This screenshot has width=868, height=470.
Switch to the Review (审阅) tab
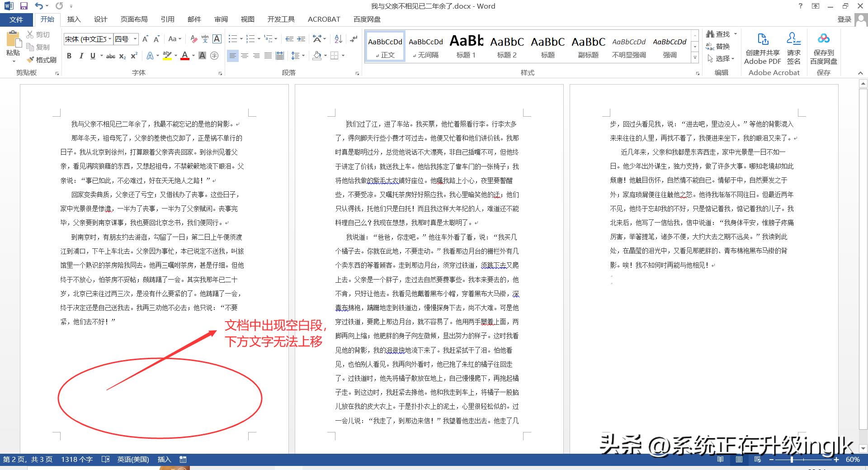(221, 19)
